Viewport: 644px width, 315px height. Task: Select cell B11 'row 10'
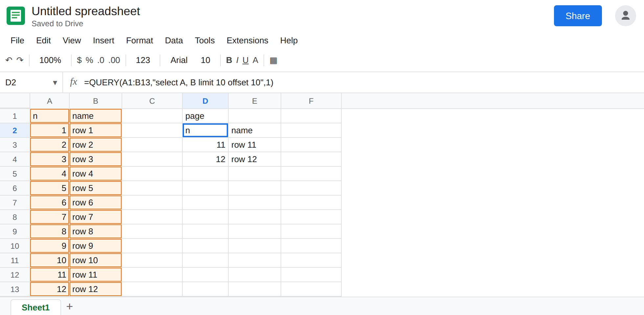pos(96,261)
